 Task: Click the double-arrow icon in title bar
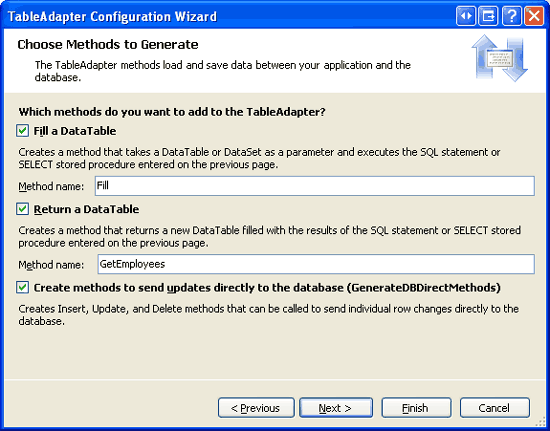click(x=466, y=16)
